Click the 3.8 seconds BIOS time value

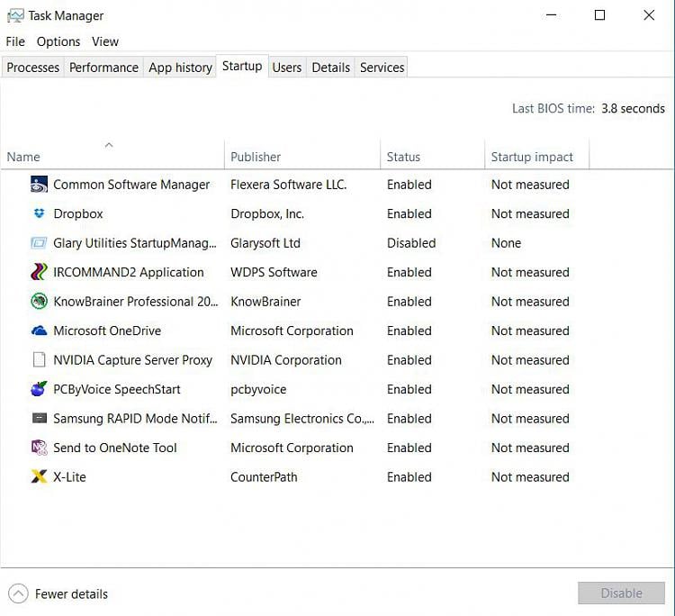pos(633,109)
